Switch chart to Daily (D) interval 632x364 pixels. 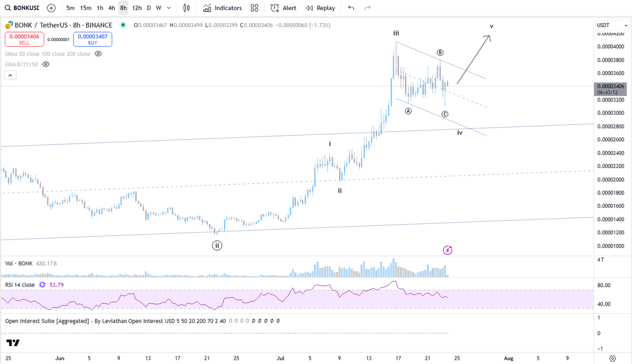pyautogui.click(x=149, y=8)
